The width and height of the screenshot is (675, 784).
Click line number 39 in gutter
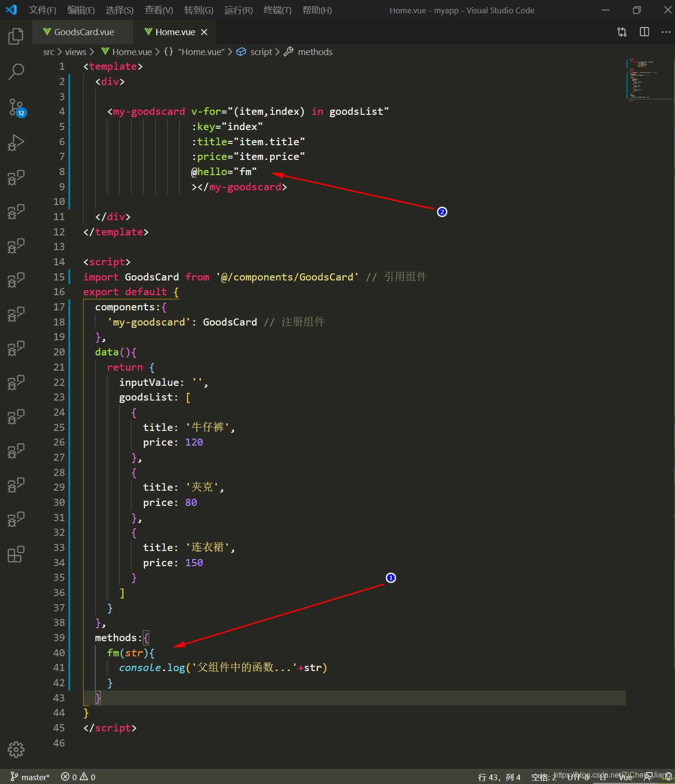click(59, 637)
